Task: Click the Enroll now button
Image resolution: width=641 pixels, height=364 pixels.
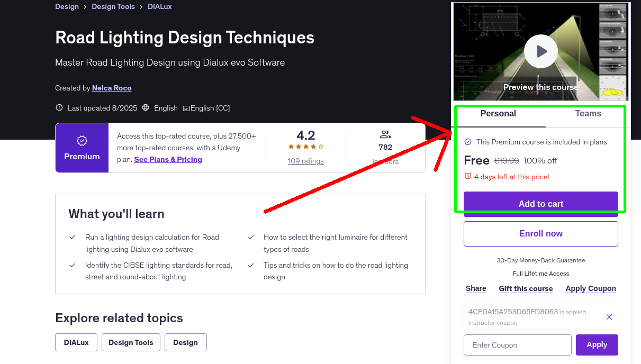Action: [540, 234]
